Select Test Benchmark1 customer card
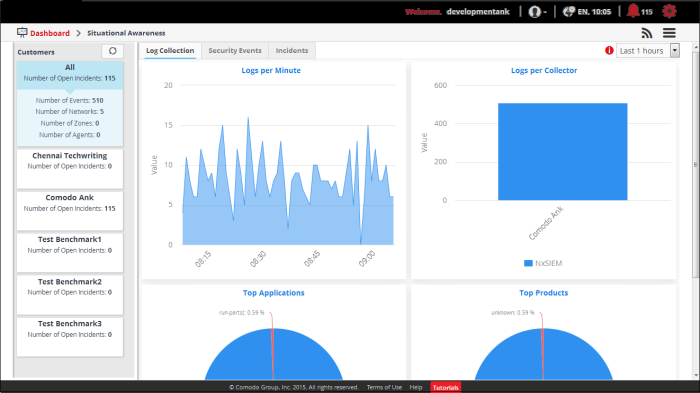700x393 pixels. [70, 253]
